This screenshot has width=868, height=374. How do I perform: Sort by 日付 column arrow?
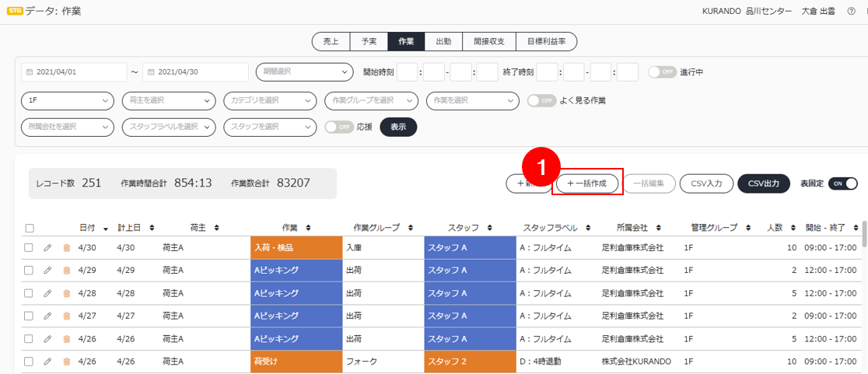[106, 227]
